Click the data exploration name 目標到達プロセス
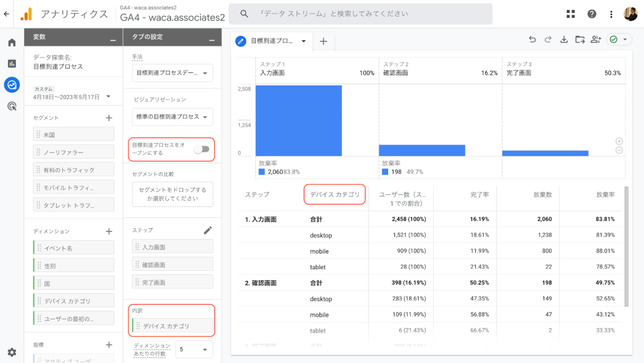The width and height of the screenshot is (644, 363). point(58,66)
